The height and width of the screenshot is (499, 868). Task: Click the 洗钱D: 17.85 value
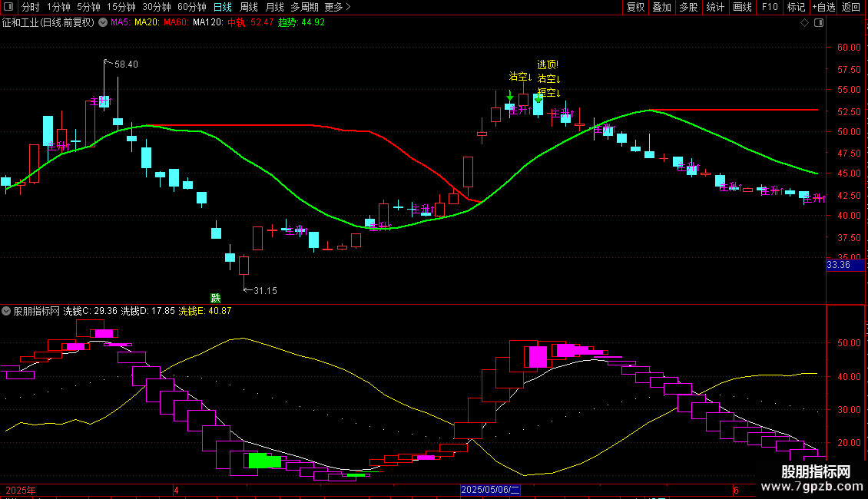(147, 311)
